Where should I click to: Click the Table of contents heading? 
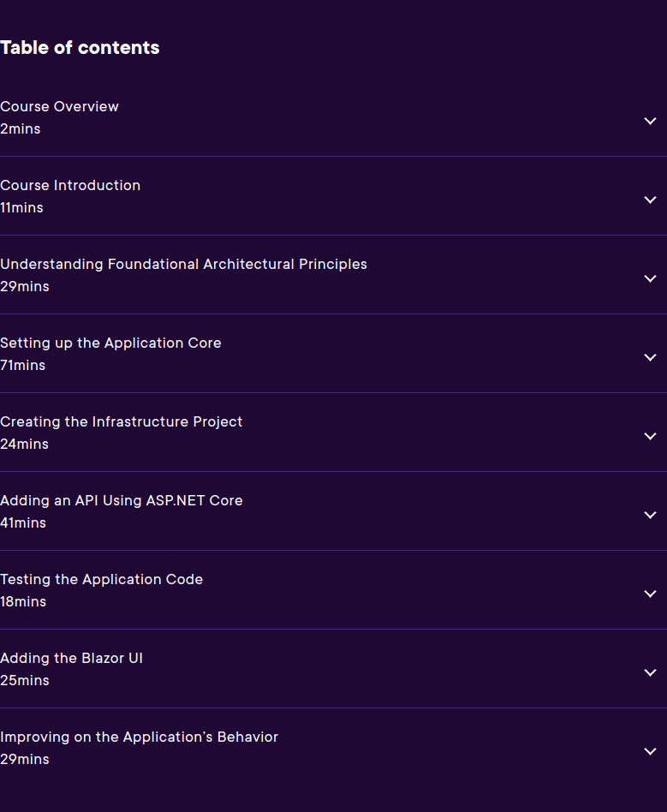(x=80, y=48)
